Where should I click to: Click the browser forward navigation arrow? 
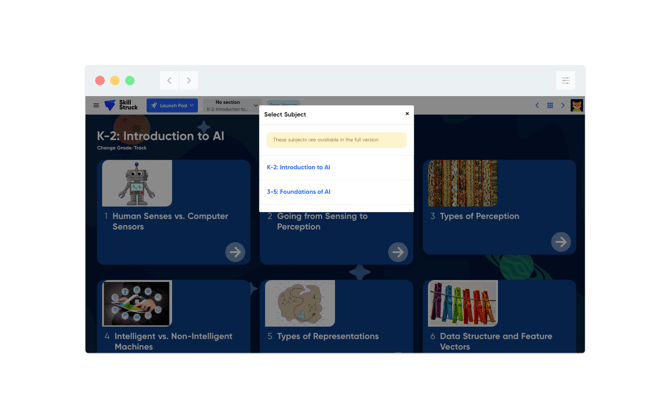189,81
